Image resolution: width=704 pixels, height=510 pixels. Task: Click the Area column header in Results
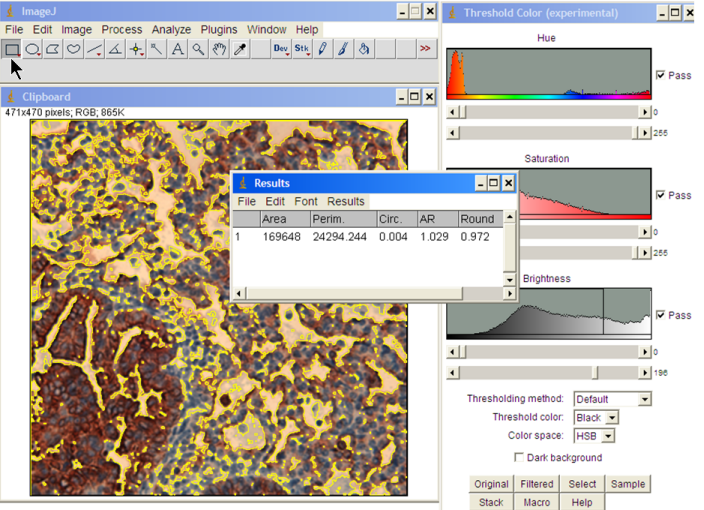coord(274,219)
